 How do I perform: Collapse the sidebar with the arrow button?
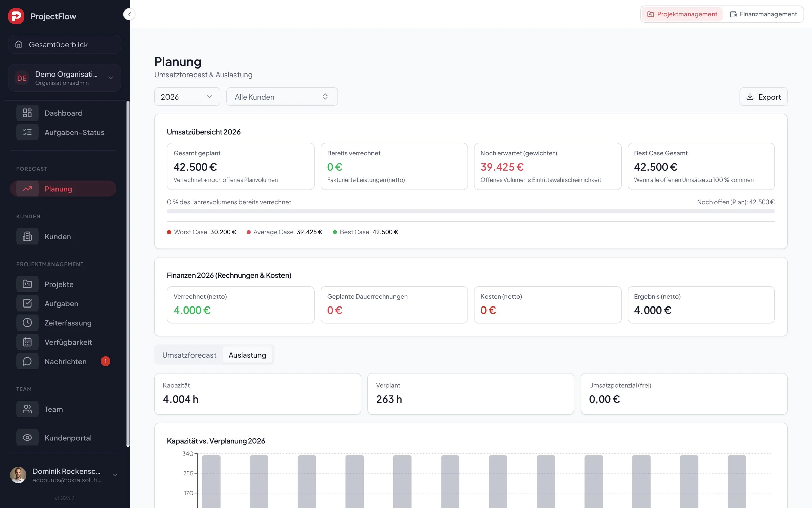129,14
